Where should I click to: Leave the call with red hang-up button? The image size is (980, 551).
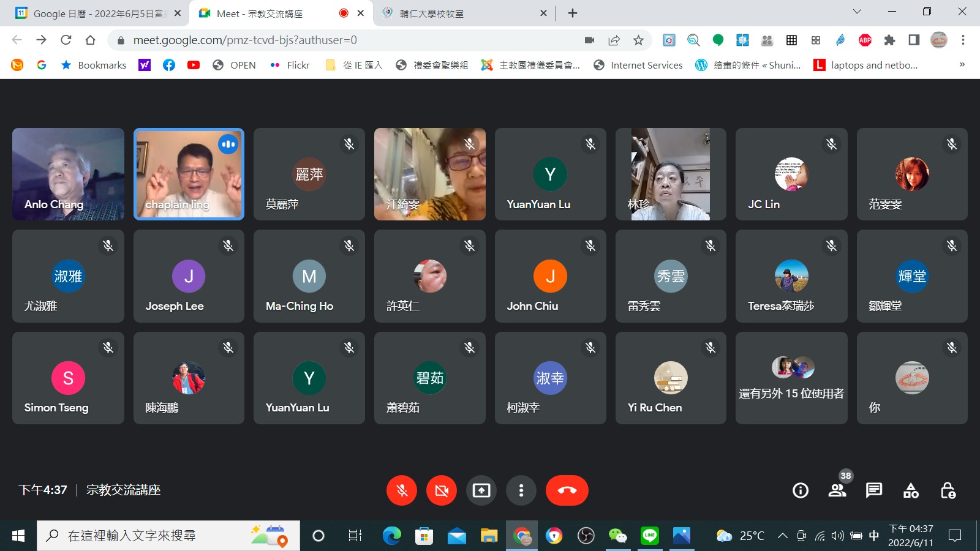coord(567,490)
